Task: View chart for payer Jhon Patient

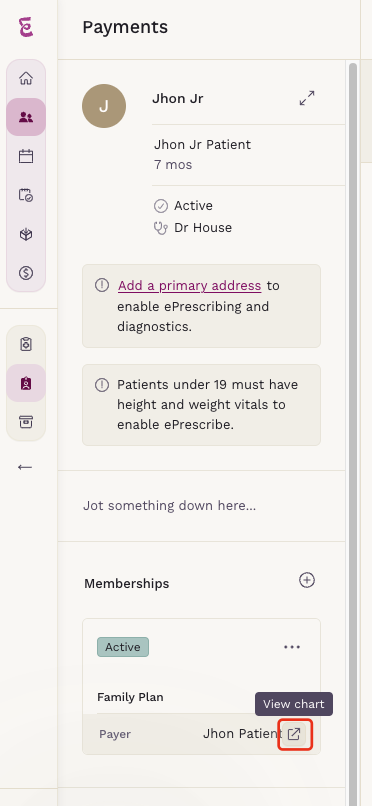Action: 294,734
